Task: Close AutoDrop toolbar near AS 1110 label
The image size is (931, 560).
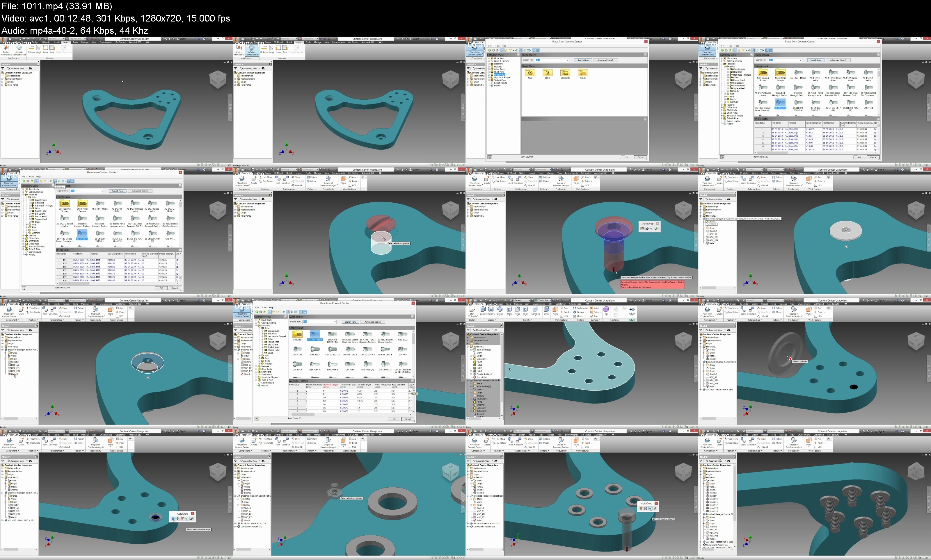Action: [656, 503]
